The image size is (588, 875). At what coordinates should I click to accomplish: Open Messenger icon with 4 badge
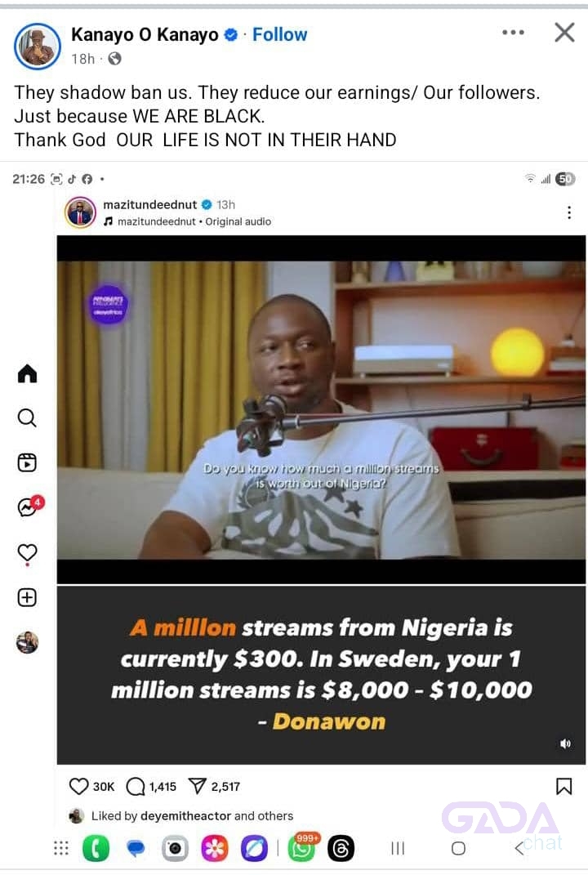tap(29, 507)
